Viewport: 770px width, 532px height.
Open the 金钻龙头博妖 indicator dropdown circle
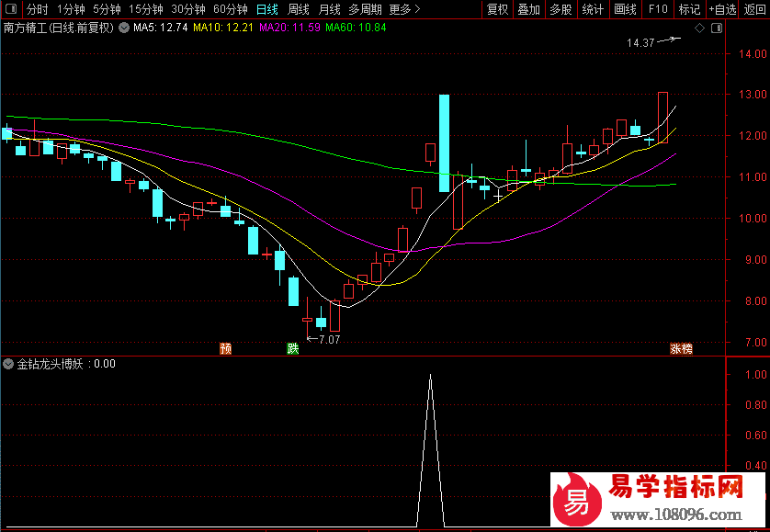tap(8, 364)
